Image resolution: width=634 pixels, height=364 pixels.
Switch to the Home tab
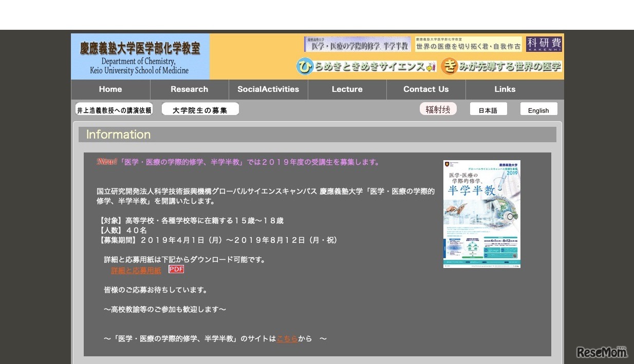pos(110,89)
